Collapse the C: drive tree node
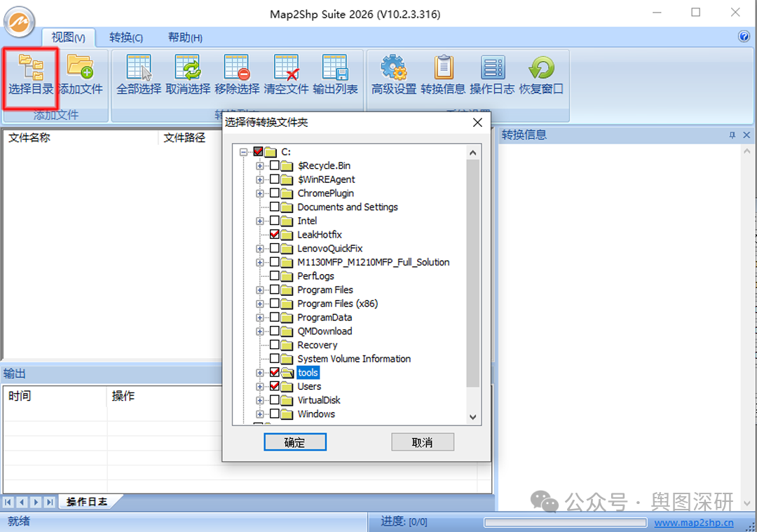757x532 pixels. 243,152
